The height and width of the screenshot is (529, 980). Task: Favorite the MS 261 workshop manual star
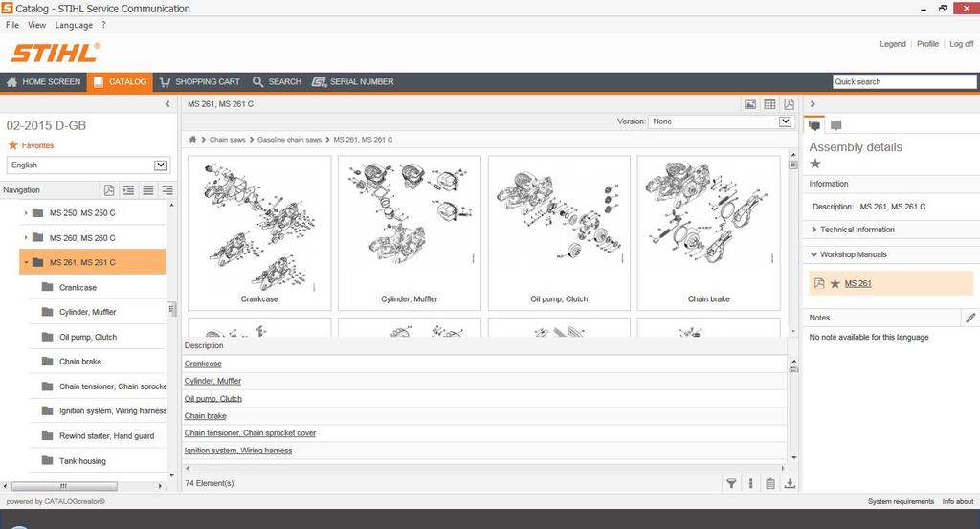pyautogui.click(x=835, y=283)
